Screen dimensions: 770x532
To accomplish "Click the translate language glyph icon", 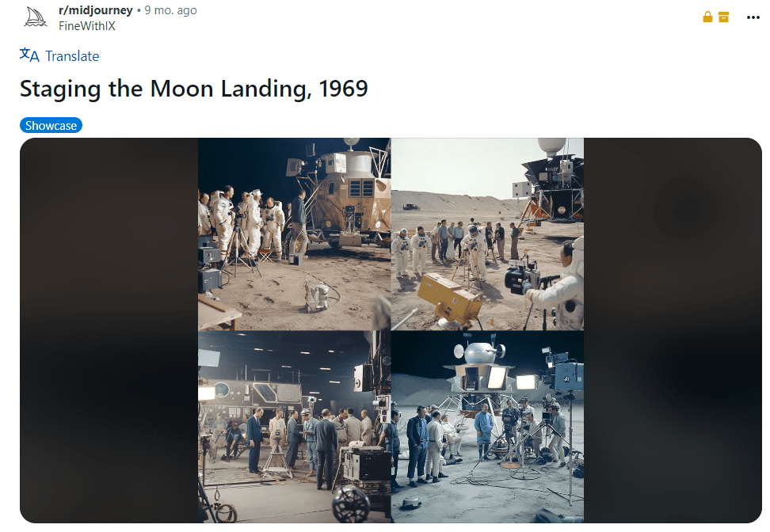I will tap(29, 55).
